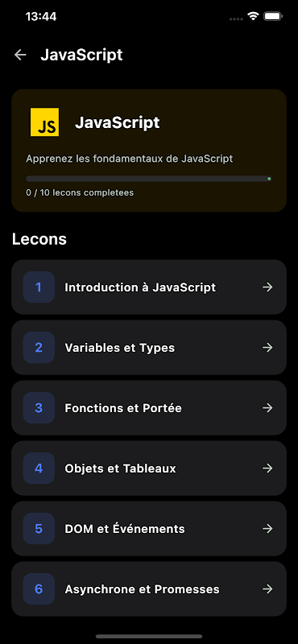This screenshot has height=644, width=298.
Task: Tap the yellow JS logo icon
Action: pos(44,122)
